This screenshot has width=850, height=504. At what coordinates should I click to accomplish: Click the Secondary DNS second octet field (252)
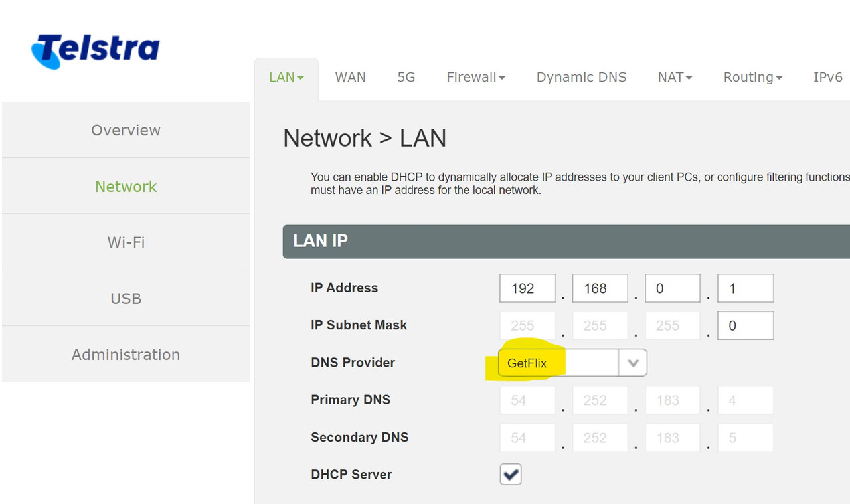[600, 438]
